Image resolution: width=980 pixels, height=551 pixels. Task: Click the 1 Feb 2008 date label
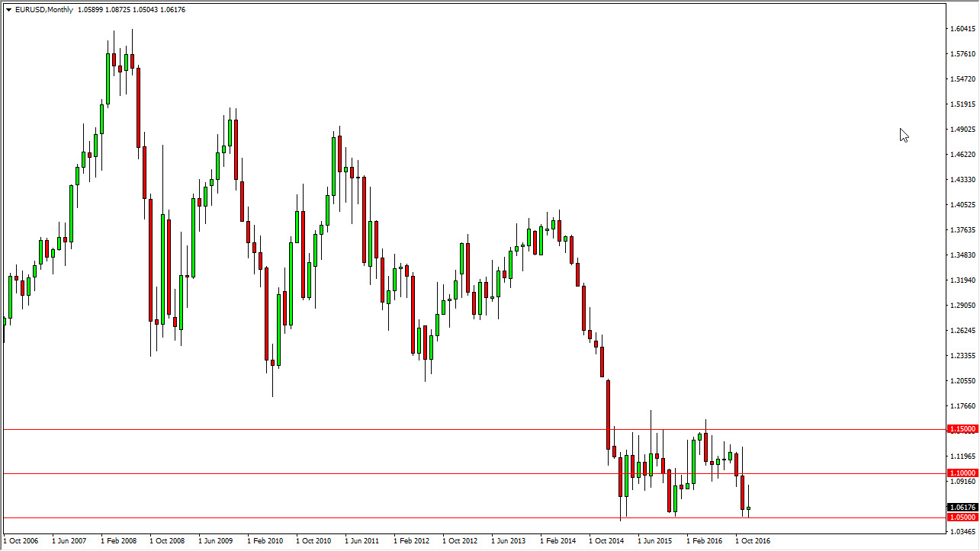(118, 541)
